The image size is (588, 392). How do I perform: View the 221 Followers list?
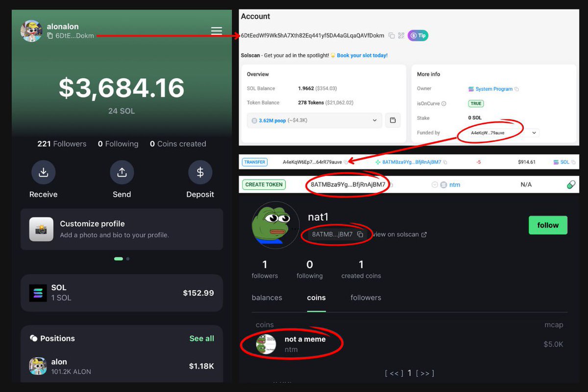62,144
